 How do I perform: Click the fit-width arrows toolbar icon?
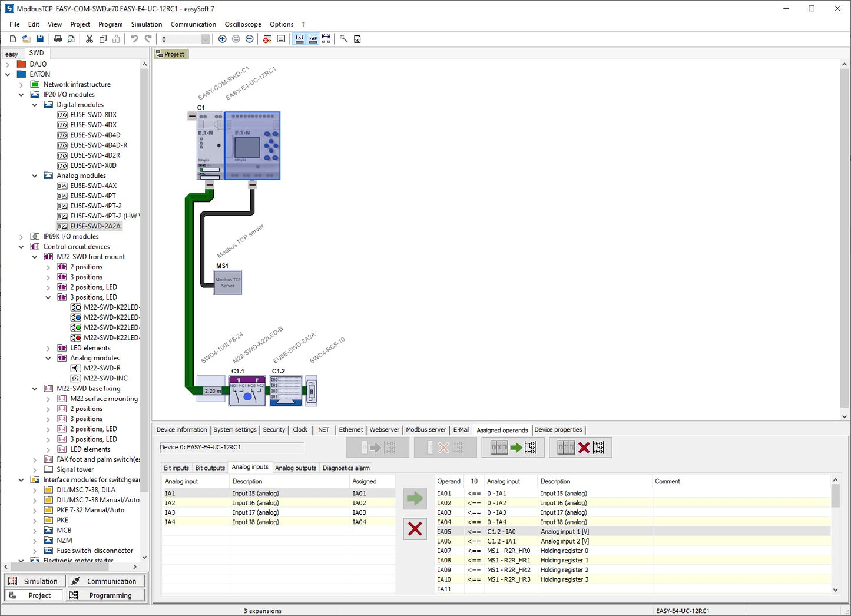pyautogui.click(x=326, y=39)
